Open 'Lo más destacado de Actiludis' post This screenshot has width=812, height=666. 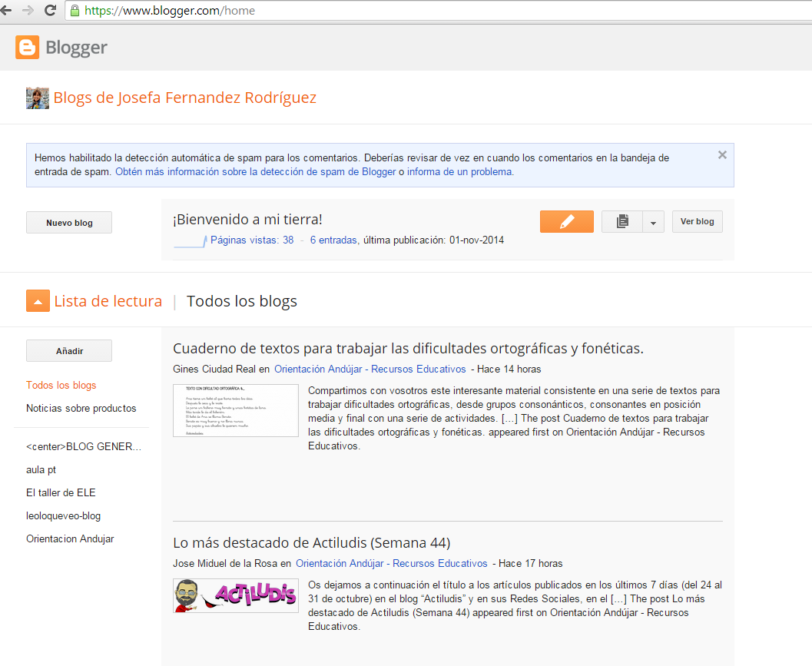click(312, 543)
